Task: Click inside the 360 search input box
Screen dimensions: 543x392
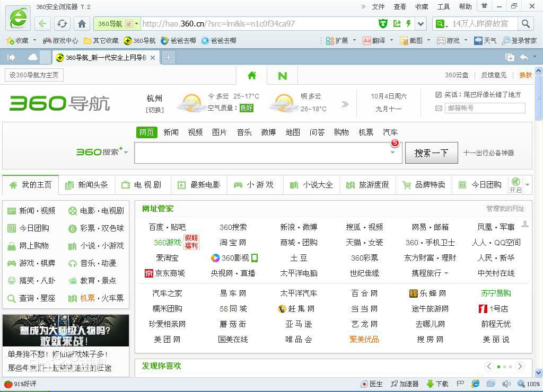Action: click(265, 153)
